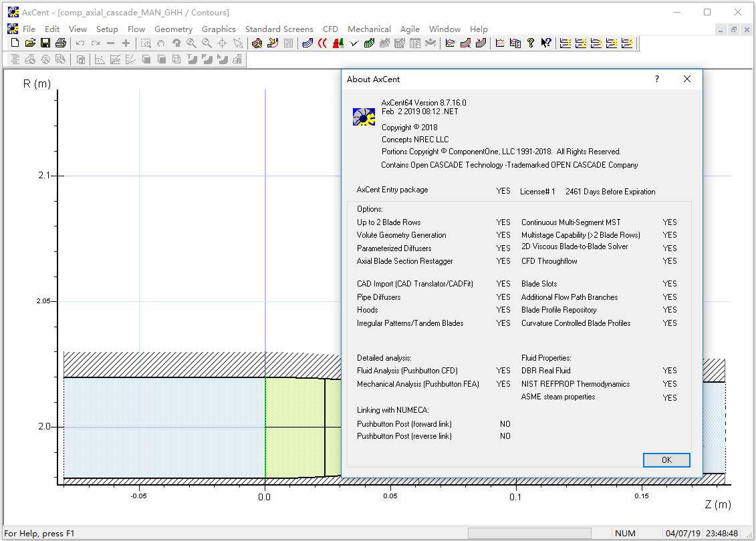Viewport: 756px width, 541px height.
Task: Switch to standard screen 5 icon
Action: click(627, 43)
